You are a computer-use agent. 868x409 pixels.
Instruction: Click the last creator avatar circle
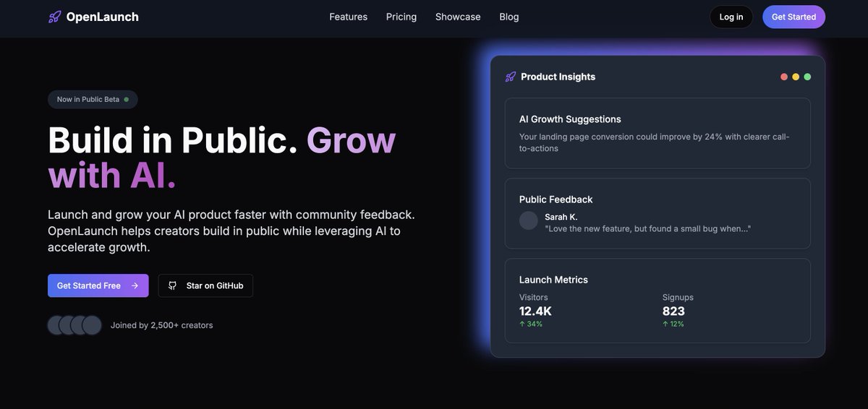[92, 325]
